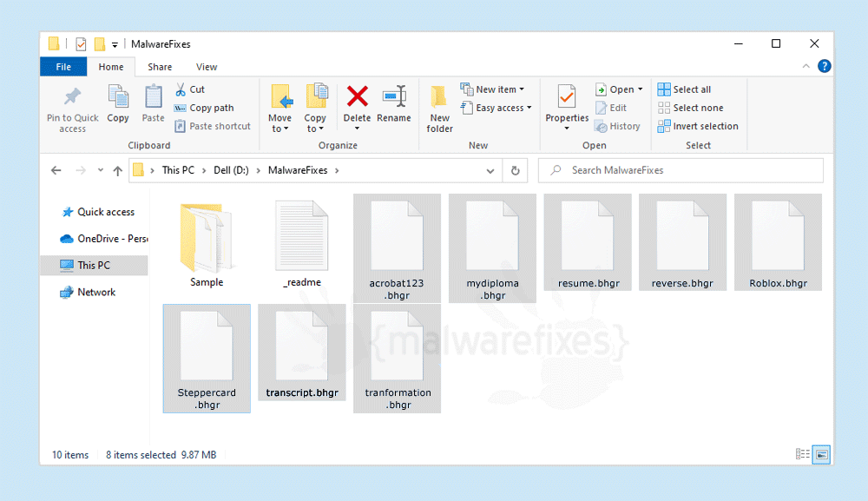Viewport: 868px width, 501px height.
Task: Expand the Easy access dropdown
Action: click(496, 108)
